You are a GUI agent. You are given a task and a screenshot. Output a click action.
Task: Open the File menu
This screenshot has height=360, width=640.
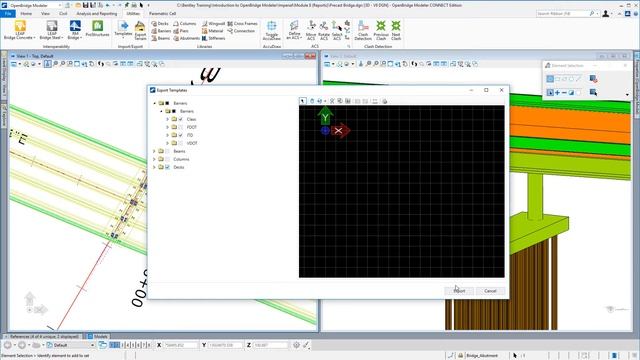click(8, 13)
